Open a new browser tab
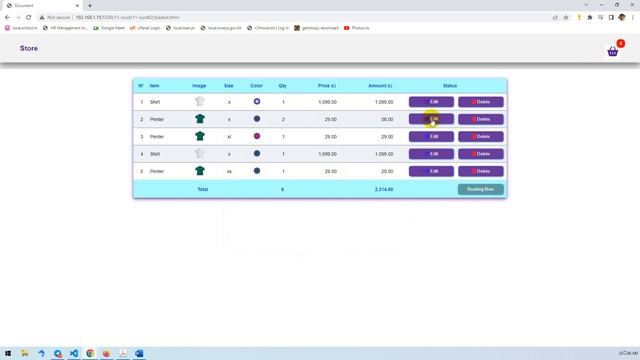640x360 pixels. (90, 6)
